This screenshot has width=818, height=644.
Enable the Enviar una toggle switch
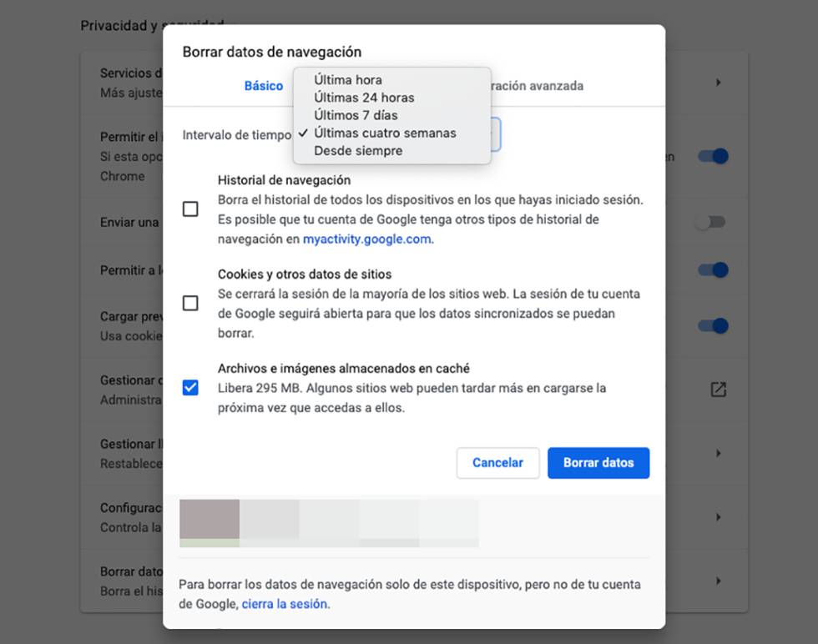pyautogui.click(x=711, y=222)
